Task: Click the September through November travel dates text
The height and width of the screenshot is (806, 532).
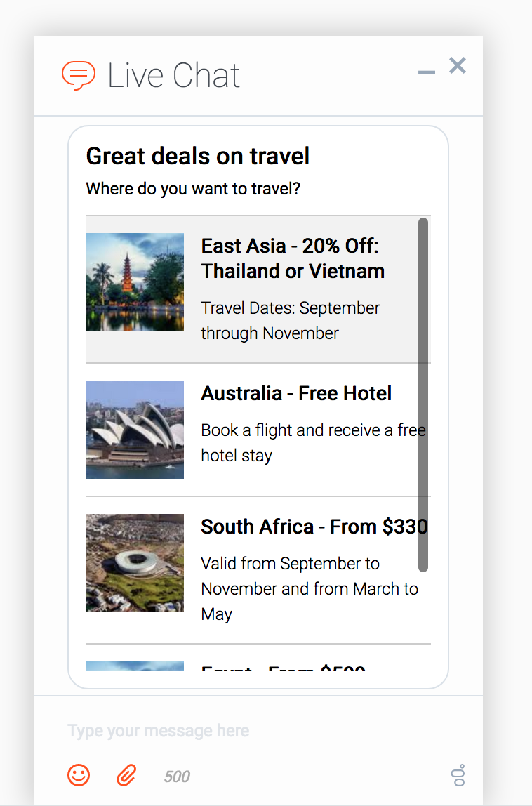Action: tap(290, 320)
